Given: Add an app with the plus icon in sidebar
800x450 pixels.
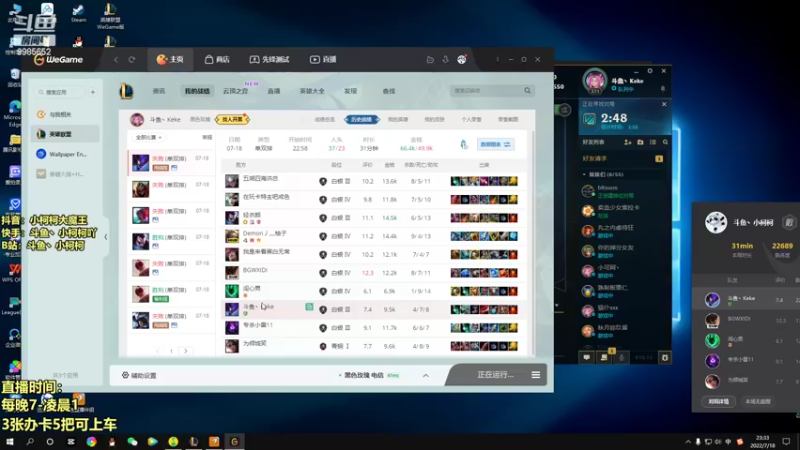Looking at the screenshot, I should pos(93,92).
